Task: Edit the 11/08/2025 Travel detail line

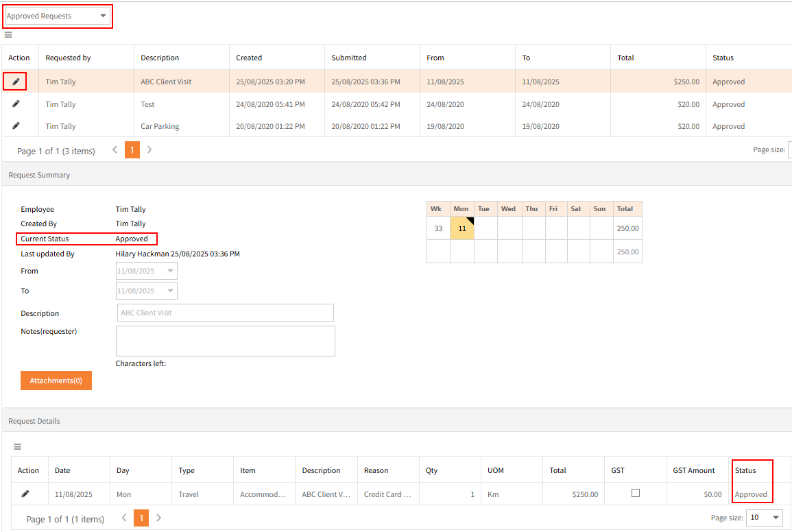Action: pyautogui.click(x=25, y=494)
